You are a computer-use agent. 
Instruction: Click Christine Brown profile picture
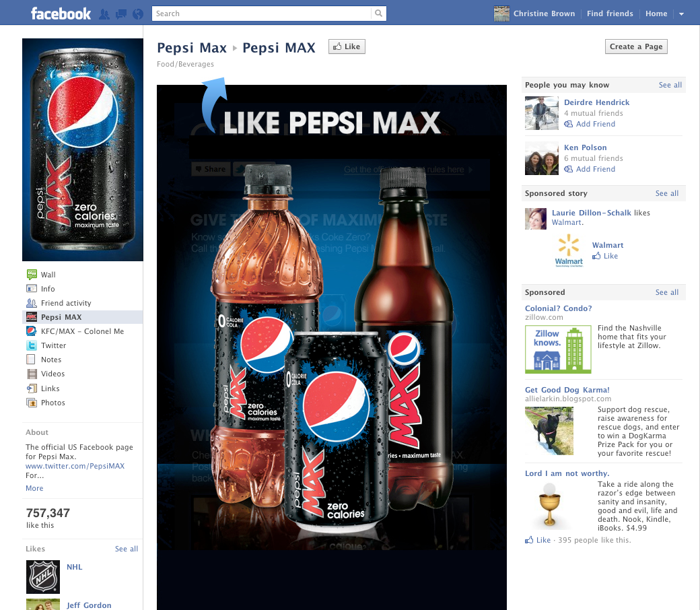tap(501, 14)
